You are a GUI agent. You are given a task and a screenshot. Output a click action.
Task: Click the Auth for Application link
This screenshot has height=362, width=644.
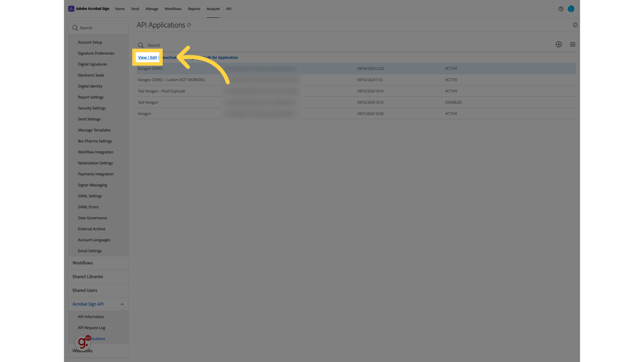point(221,58)
